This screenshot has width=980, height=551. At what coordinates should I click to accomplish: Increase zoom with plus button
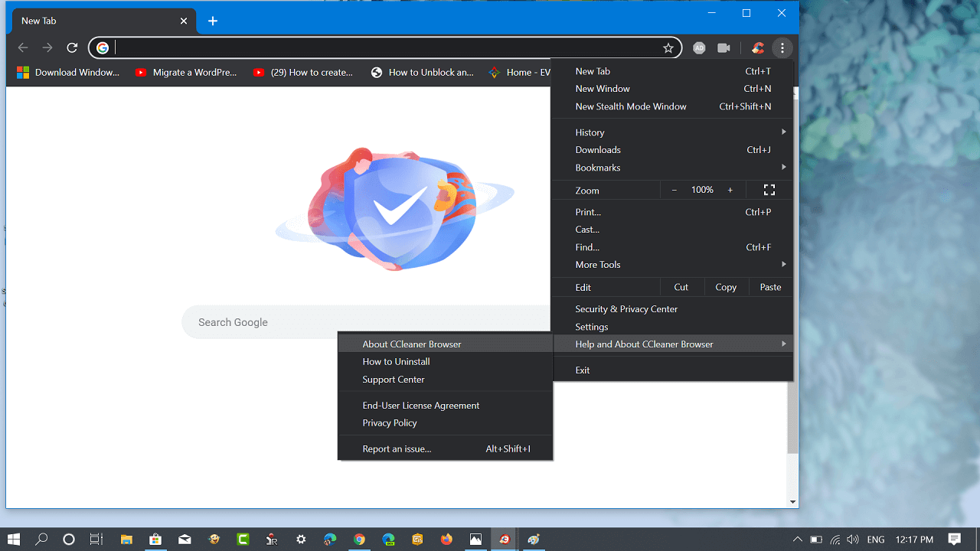pyautogui.click(x=730, y=190)
